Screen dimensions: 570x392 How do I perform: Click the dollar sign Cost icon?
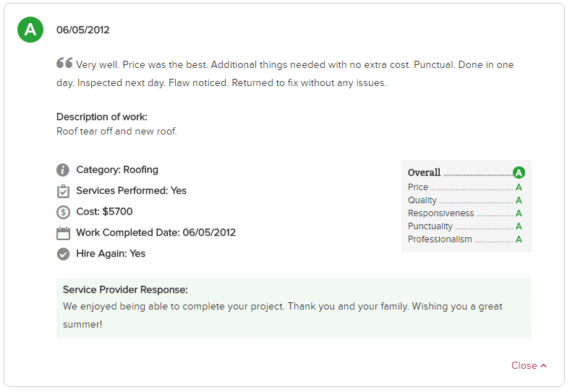(63, 212)
